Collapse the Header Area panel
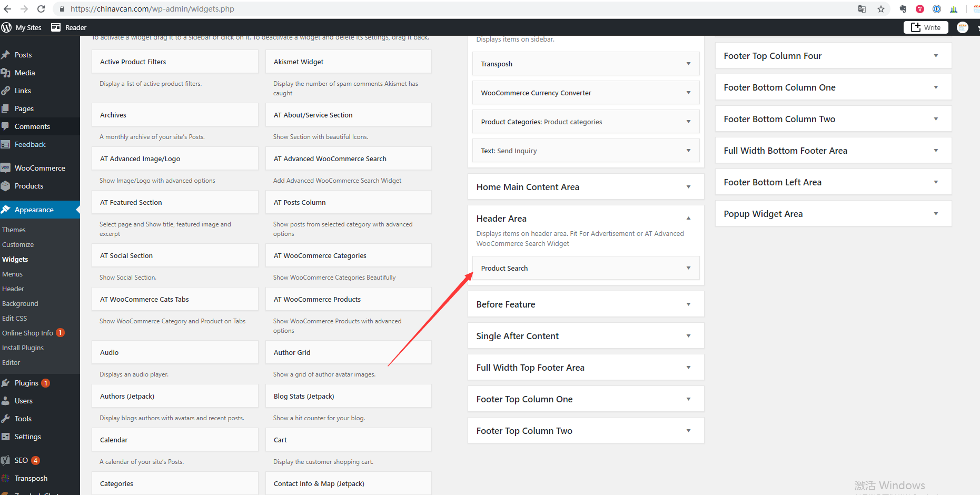The width and height of the screenshot is (980, 495). (x=688, y=218)
